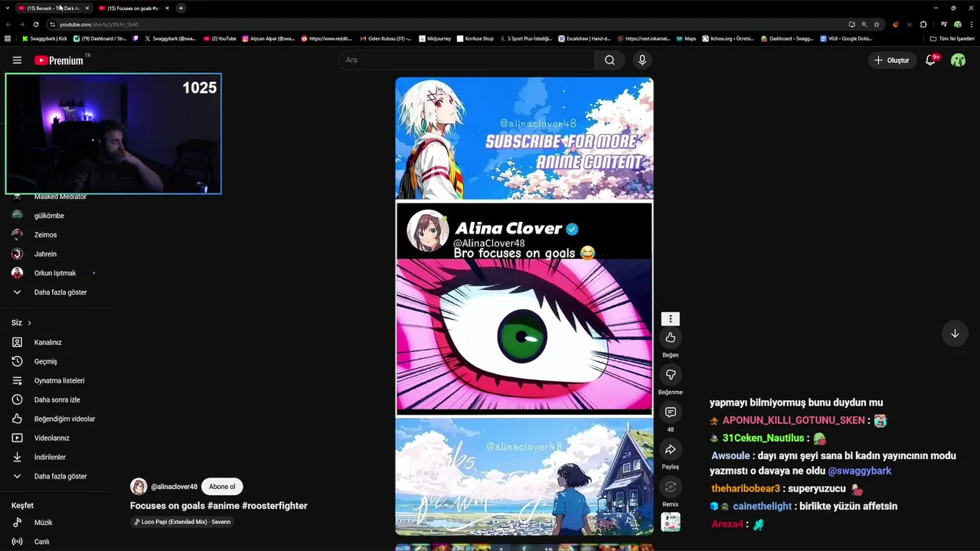
Task: Click the Ara search input field
Action: [466, 60]
